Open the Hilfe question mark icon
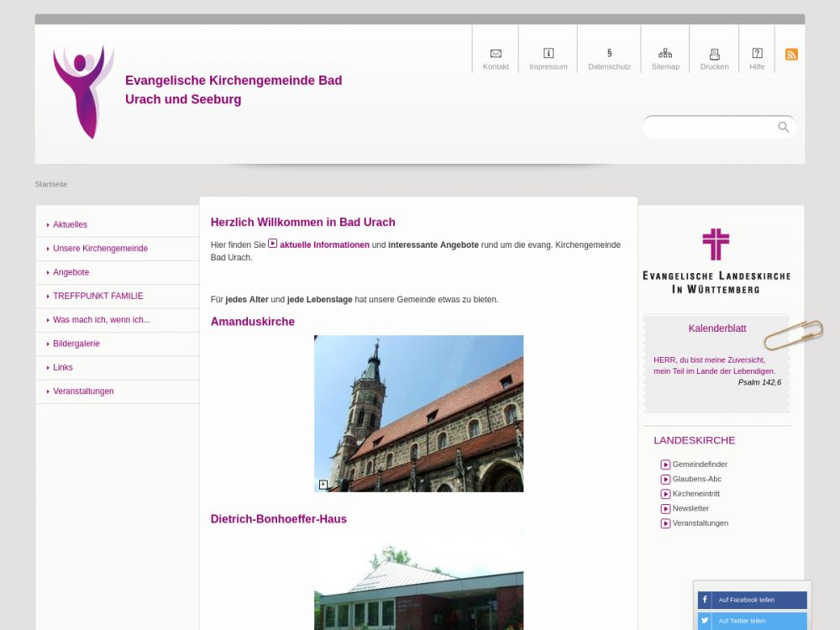The height and width of the screenshot is (630, 840). 757,54
